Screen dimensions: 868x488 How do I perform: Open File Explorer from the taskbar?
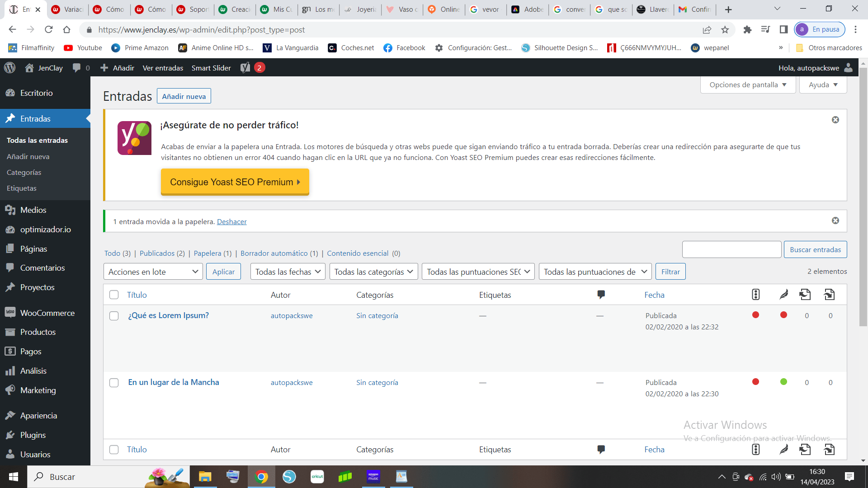click(x=205, y=477)
